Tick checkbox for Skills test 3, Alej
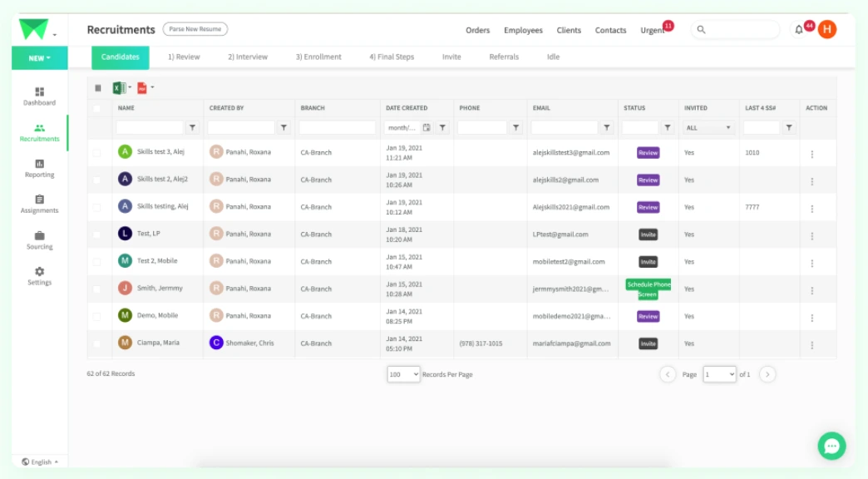The height and width of the screenshot is (479, 868). point(97,152)
